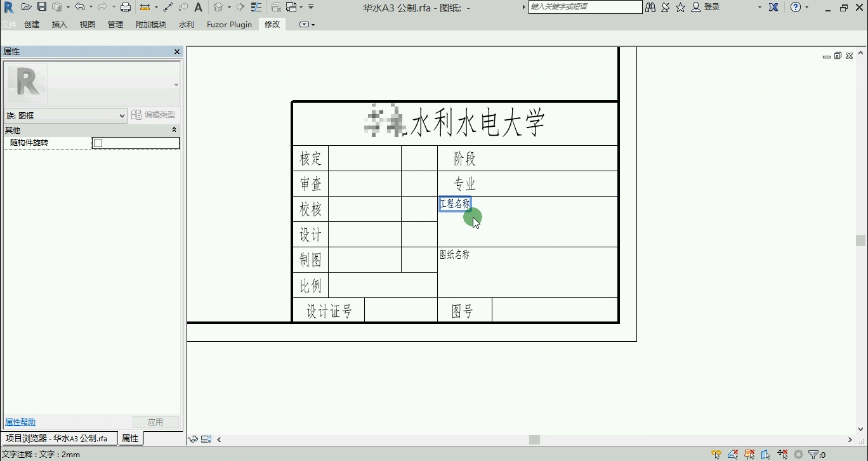The height and width of the screenshot is (461, 868).
Task: Toggle Select Elements by Face in status bar
Action: click(x=766, y=454)
